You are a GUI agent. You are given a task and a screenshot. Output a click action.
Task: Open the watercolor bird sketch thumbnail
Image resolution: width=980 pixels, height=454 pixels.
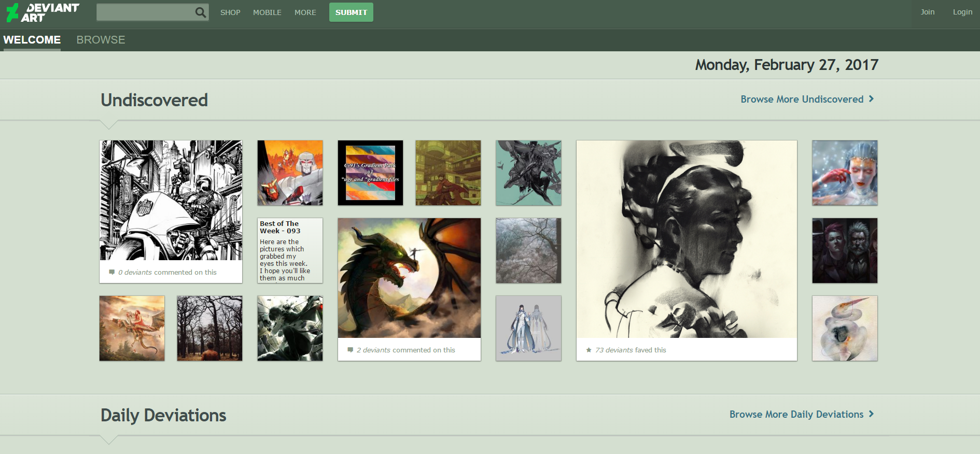845,328
